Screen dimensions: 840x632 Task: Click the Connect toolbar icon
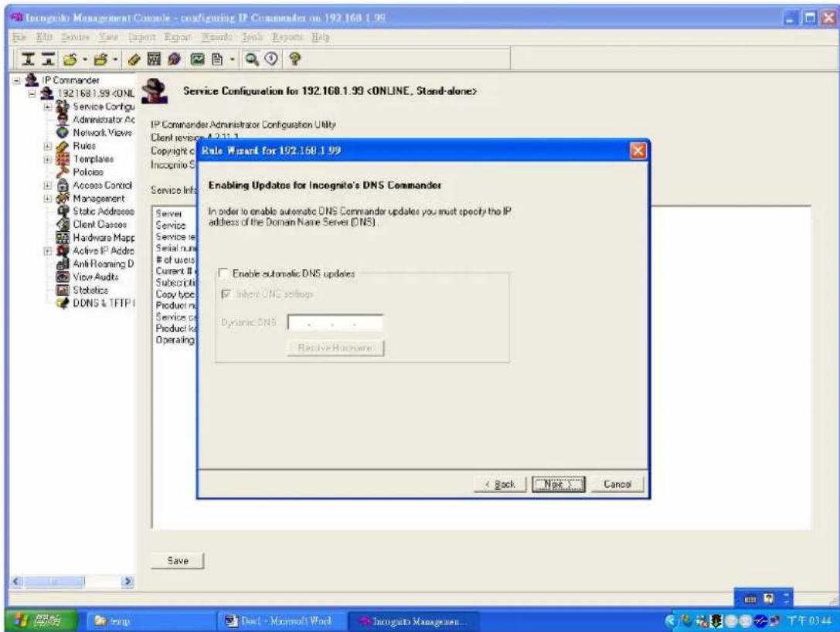[28, 59]
